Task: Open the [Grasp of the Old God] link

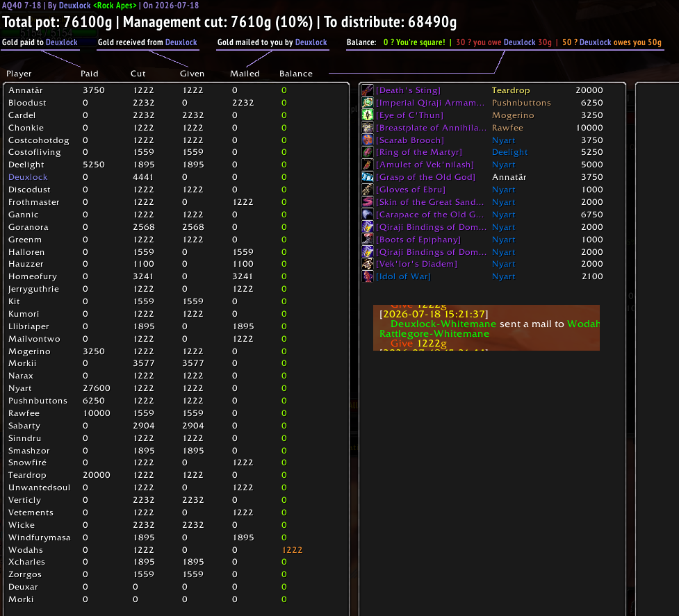Action: tap(425, 177)
